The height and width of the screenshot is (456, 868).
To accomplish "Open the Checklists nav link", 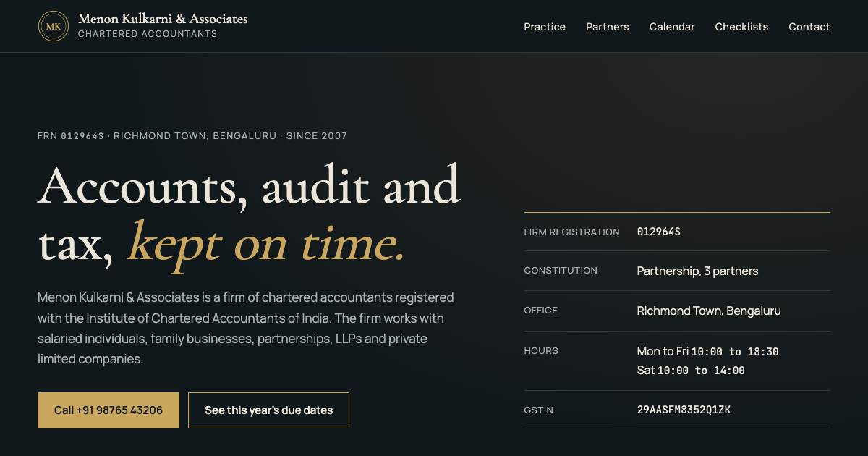I will point(741,27).
